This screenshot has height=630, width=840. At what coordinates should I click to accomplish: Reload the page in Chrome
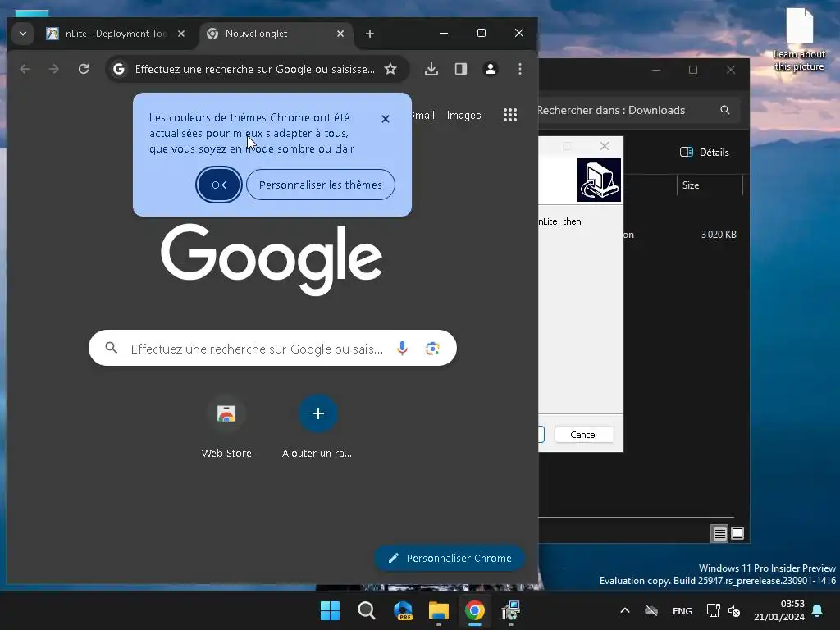pyautogui.click(x=84, y=69)
